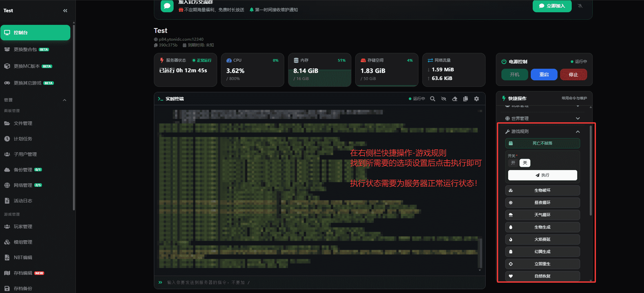
Task: Open terminal settings gear
Action: 477,99
